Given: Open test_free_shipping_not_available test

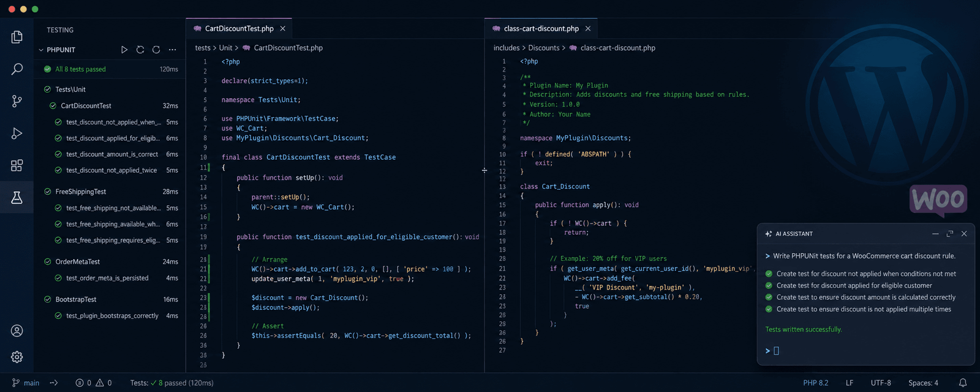Looking at the screenshot, I should point(110,208).
